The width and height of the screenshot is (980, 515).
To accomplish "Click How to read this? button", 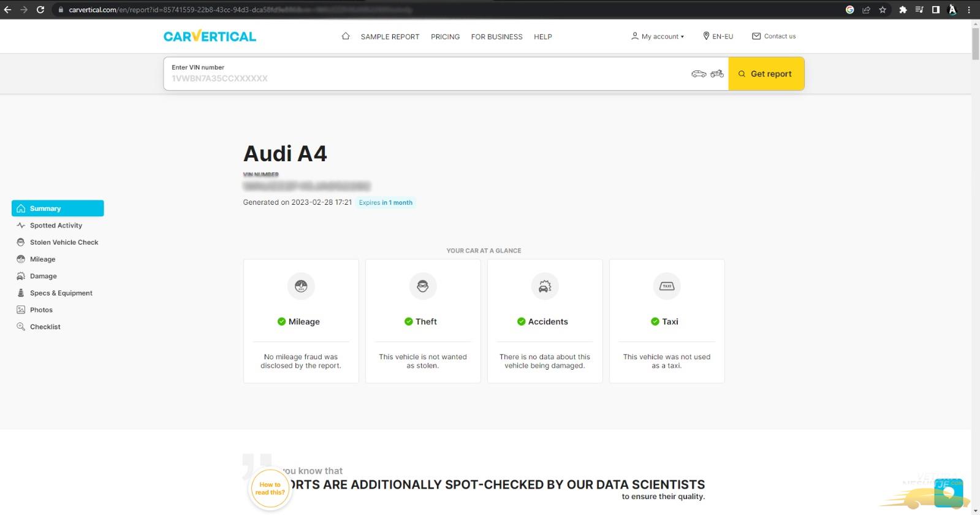I will [x=270, y=489].
